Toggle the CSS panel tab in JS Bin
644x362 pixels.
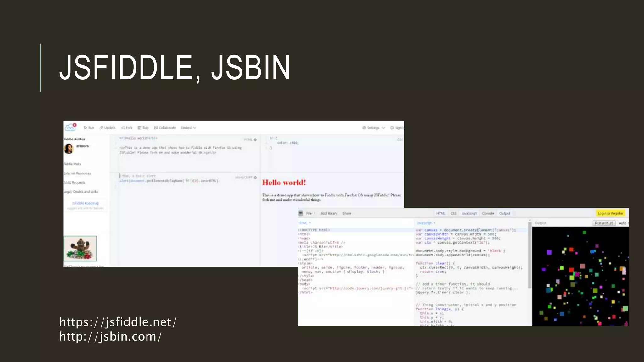tap(453, 213)
